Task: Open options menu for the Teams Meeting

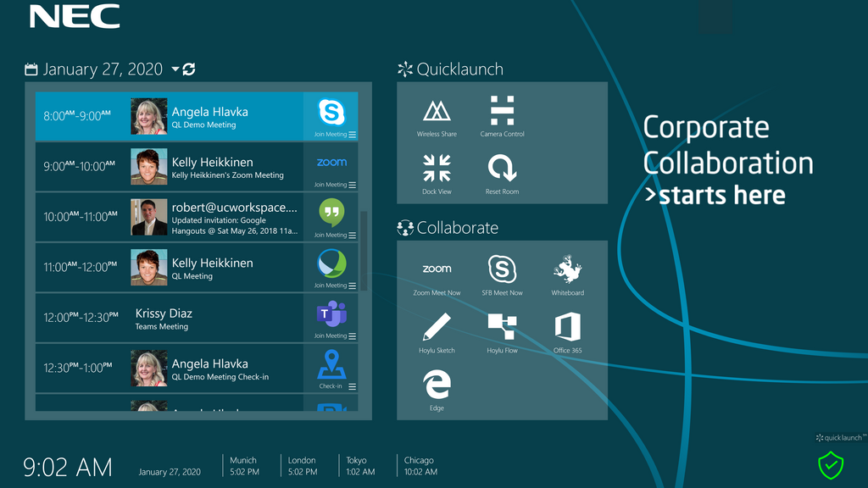Action: point(352,335)
